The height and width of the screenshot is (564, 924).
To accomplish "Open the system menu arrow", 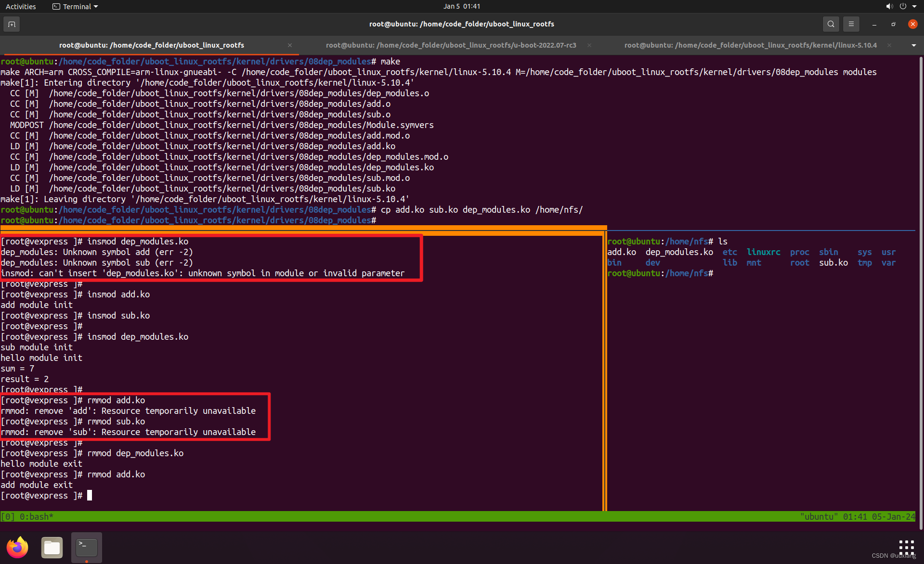I will pos(914,6).
